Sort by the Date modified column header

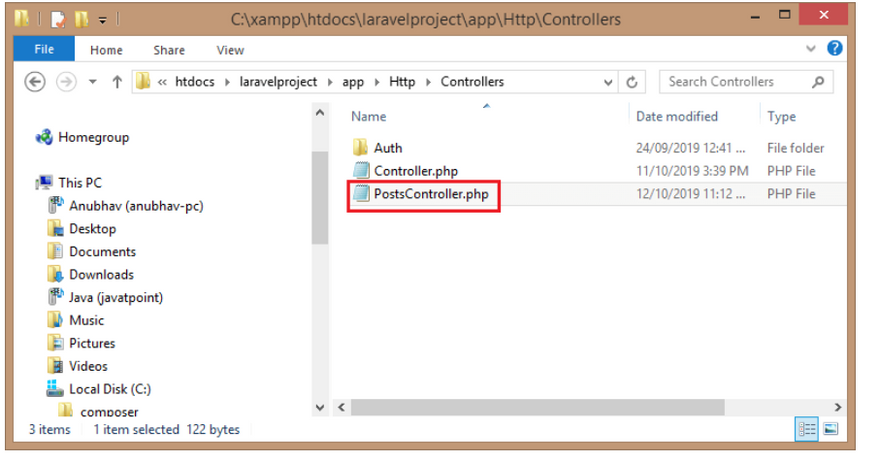[677, 116]
